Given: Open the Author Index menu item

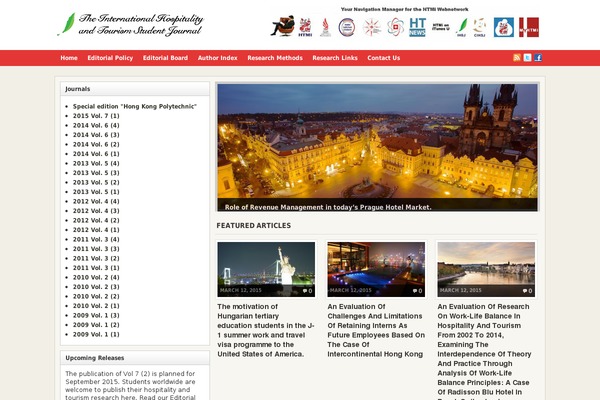Looking at the screenshot, I should (x=217, y=58).
